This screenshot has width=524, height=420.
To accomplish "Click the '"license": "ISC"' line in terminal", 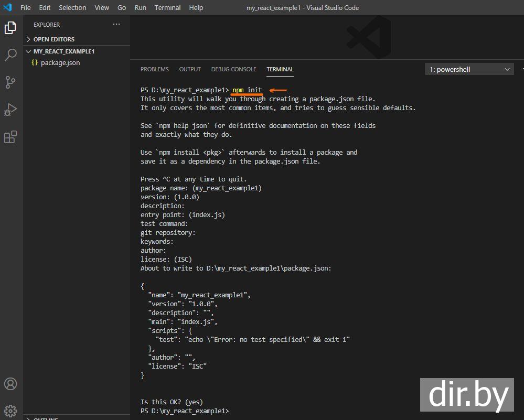I will 177,366.
